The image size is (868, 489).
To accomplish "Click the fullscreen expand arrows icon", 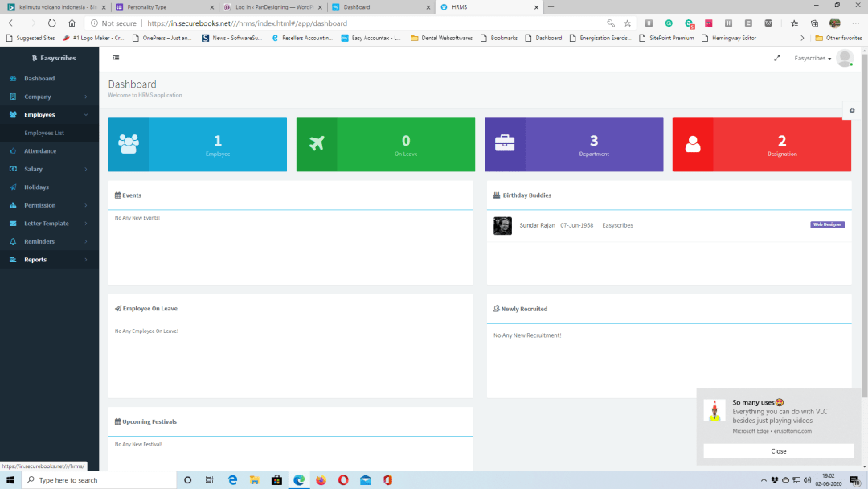I will click(776, 58).
